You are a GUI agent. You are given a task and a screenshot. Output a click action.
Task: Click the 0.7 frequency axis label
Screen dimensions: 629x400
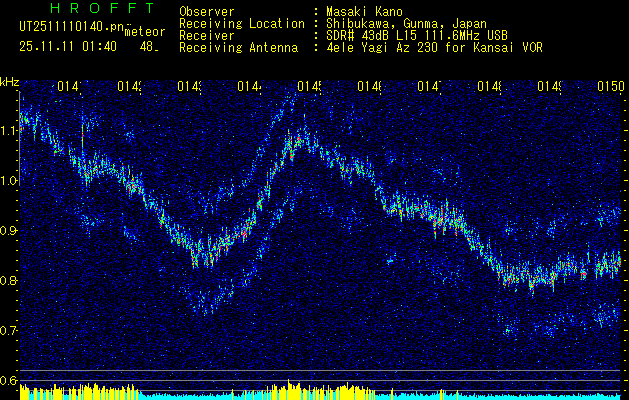(9, 330)
